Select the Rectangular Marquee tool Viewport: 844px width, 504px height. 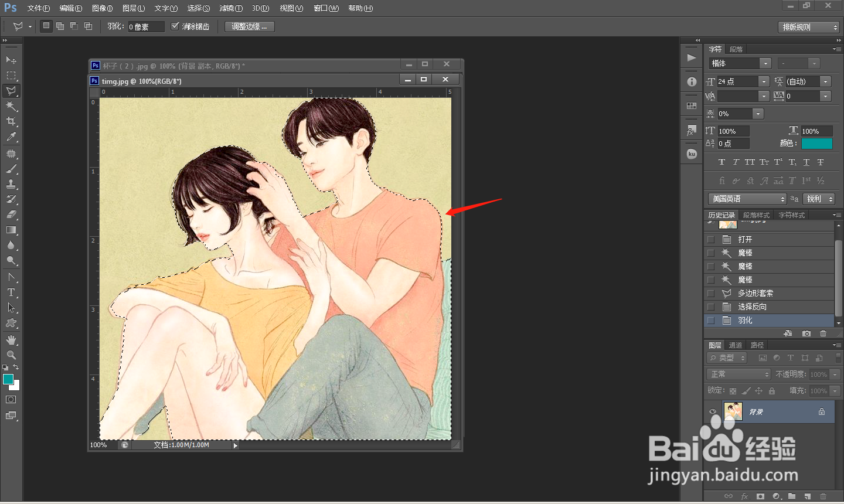[x=11, y=75]
